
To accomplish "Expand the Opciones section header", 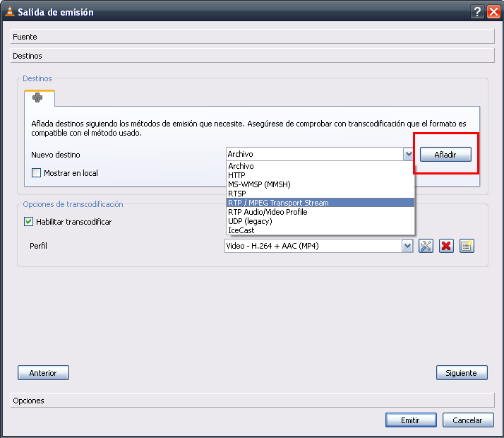I will (252, 401).
